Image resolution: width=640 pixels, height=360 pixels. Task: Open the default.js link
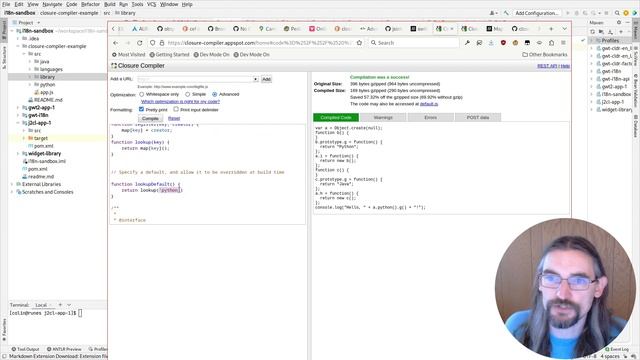pos(429,104)
